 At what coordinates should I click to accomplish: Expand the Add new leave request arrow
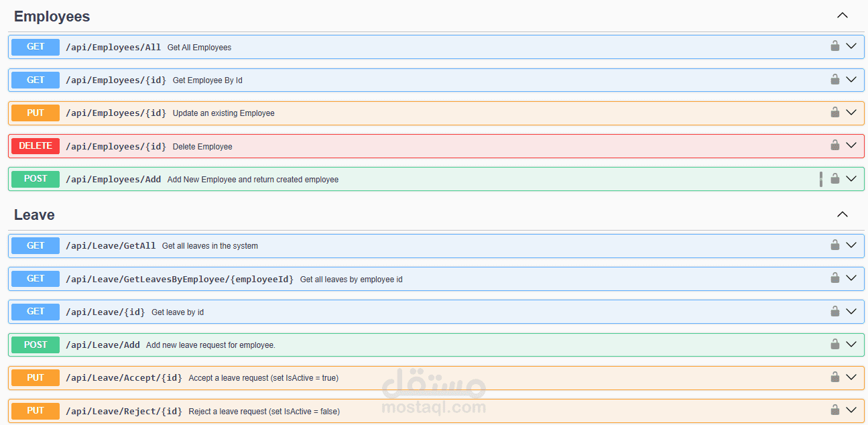click(851, 345)
